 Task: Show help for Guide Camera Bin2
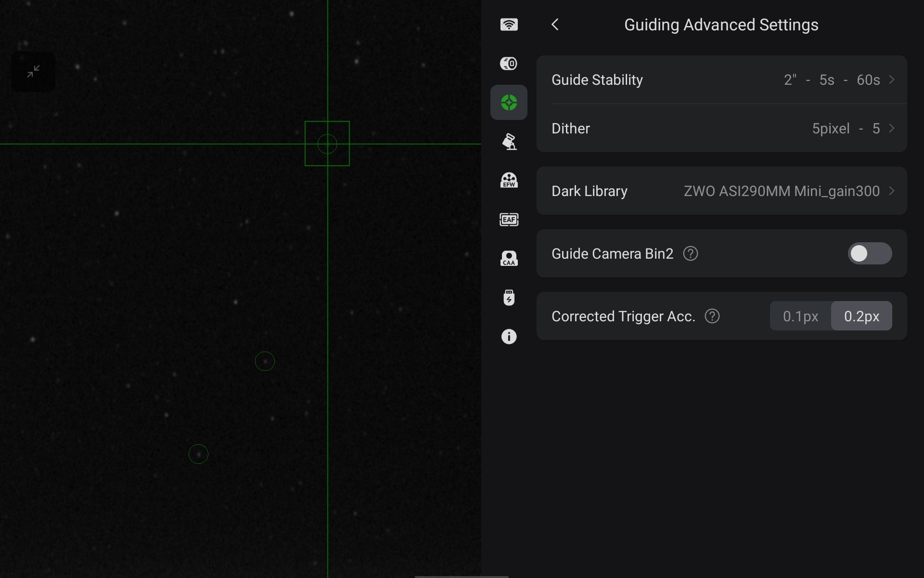(691, 253)
